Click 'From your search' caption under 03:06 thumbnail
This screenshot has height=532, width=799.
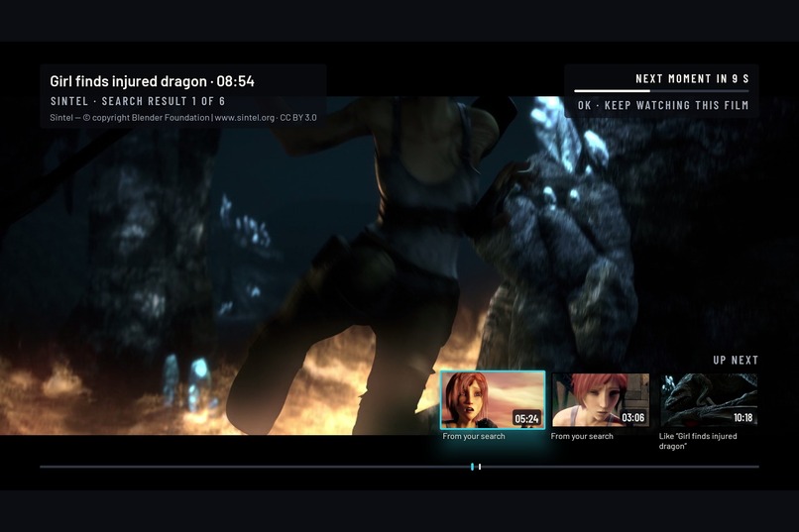(x=582, y=436)
